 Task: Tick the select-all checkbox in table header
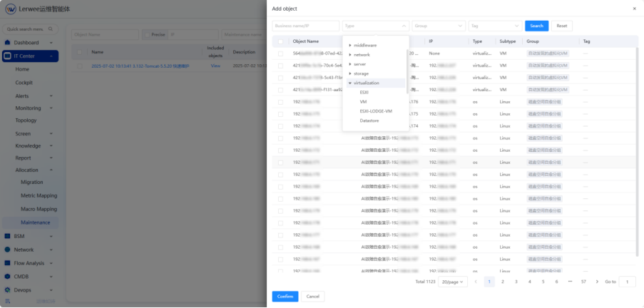pyautogui.click(x=280, y=41)
